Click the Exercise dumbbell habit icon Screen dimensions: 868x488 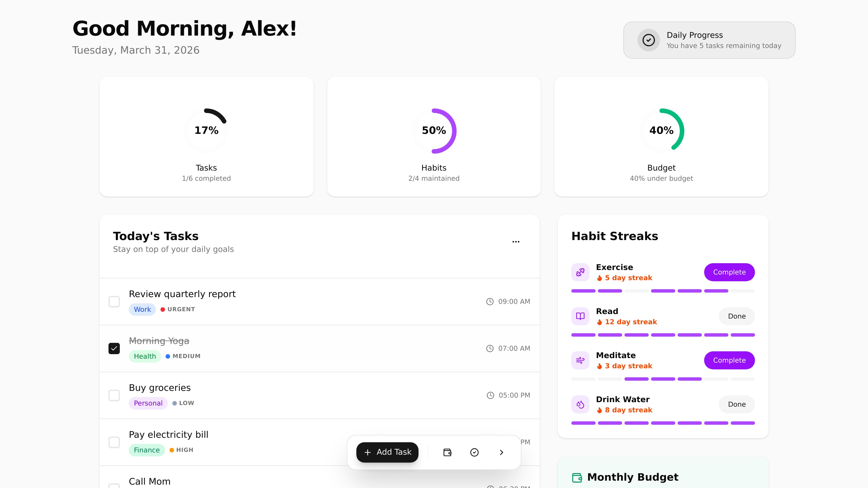(580, 272)
